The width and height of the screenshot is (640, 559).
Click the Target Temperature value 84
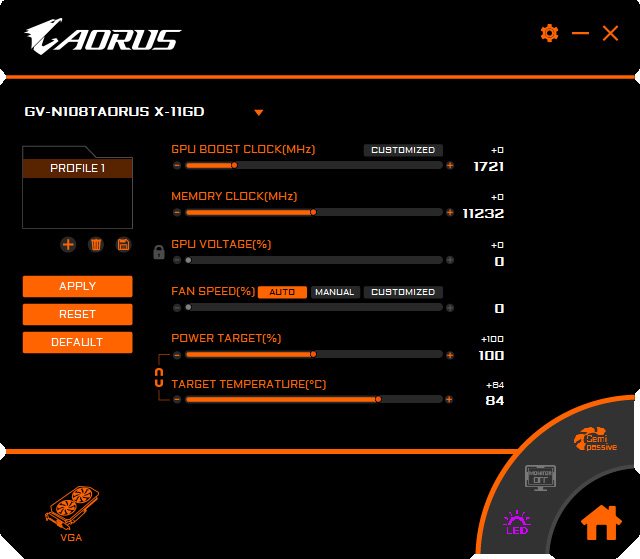(495, 401)
